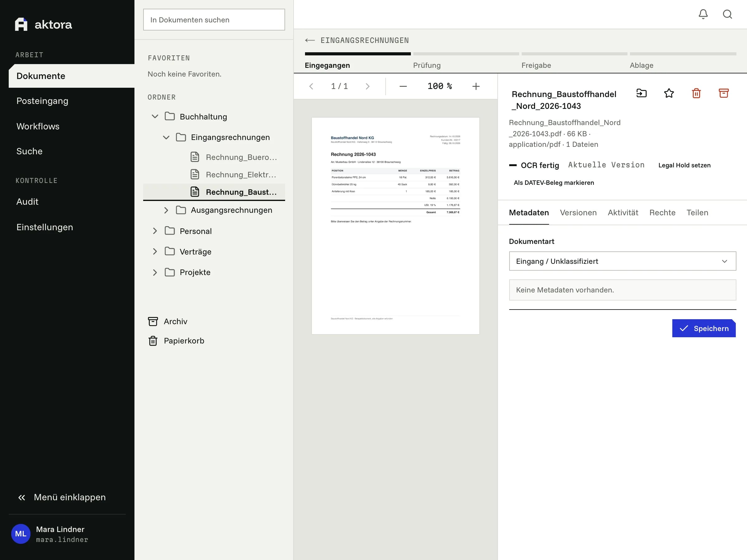Open Posteingang in sidebar
The image size is (747, 560).
click(42, 101)
